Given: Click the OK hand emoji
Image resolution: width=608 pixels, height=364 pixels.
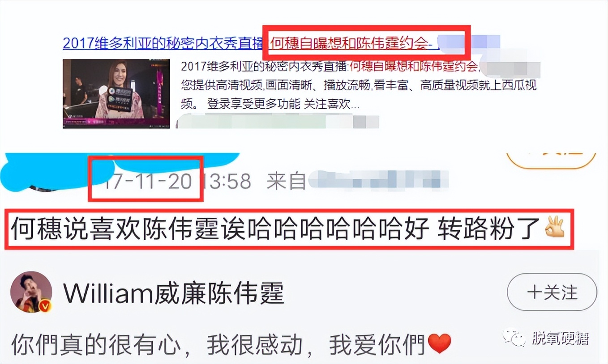Looking at the screenshot, I should coord(554,227).
